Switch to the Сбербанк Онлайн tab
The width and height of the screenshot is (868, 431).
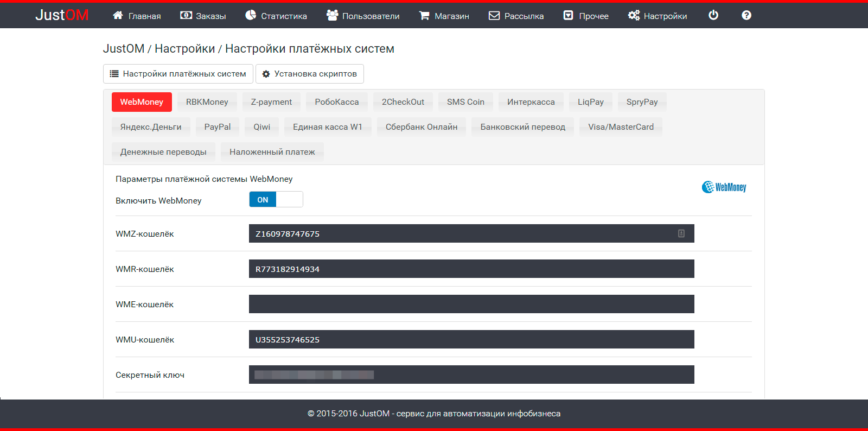(x=421, y=127)
